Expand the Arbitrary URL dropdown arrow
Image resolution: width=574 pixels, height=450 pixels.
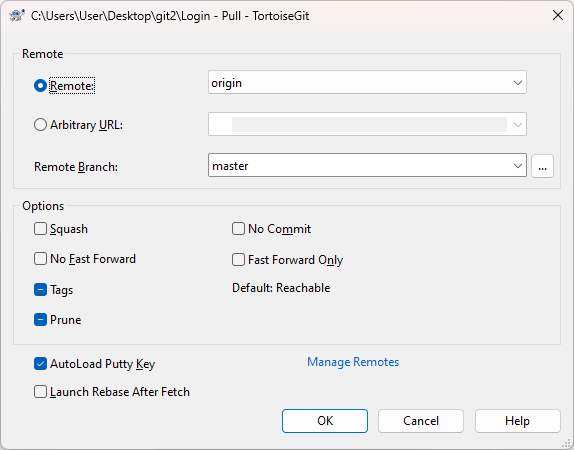pyautogui.click(x=518, y=125)
